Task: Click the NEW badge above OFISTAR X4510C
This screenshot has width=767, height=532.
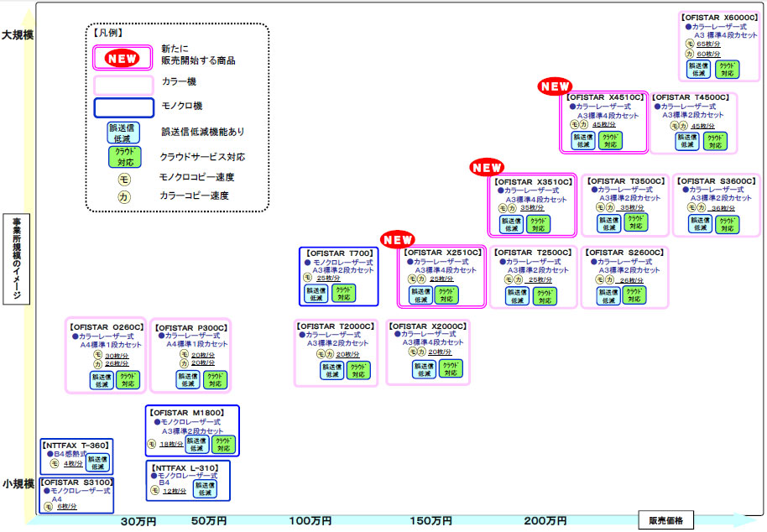Action: pos(555,86)
